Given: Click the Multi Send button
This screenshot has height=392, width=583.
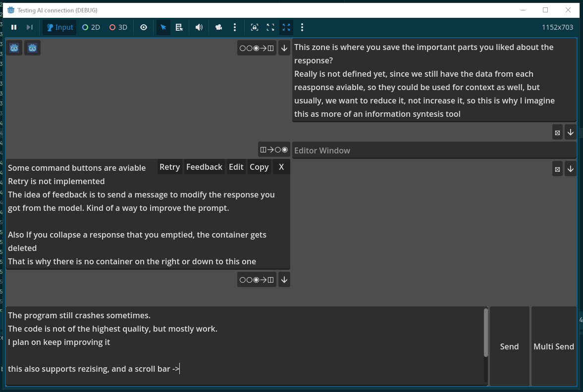Looking at the screenshot, I should [554, 346].
